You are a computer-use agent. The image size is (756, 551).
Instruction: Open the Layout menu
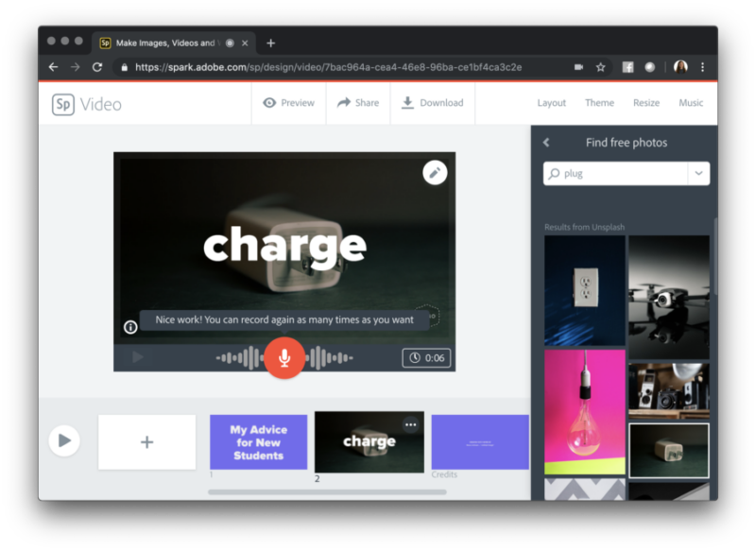pyautogui.click(x=552, y=103)
